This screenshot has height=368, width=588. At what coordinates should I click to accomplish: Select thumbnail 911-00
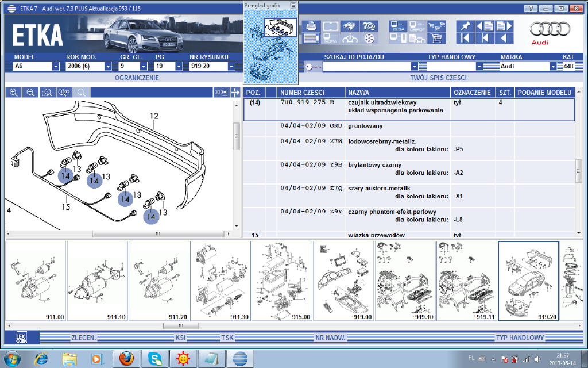36,281
